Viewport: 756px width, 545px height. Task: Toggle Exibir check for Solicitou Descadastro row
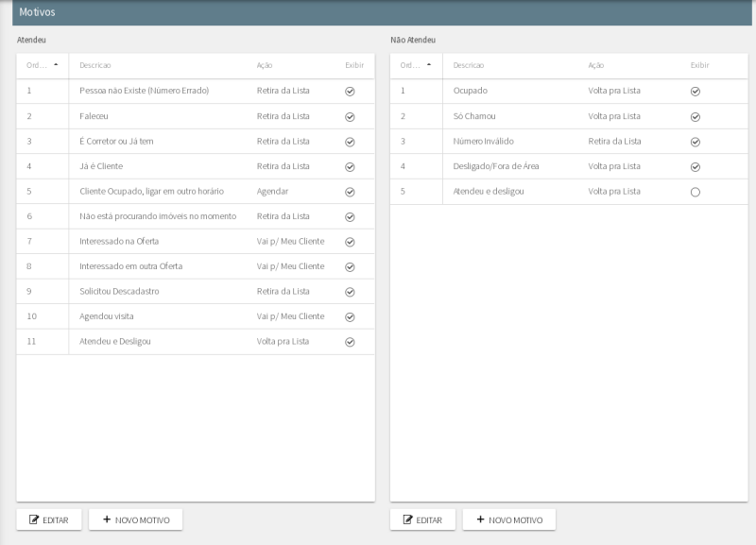350,292
